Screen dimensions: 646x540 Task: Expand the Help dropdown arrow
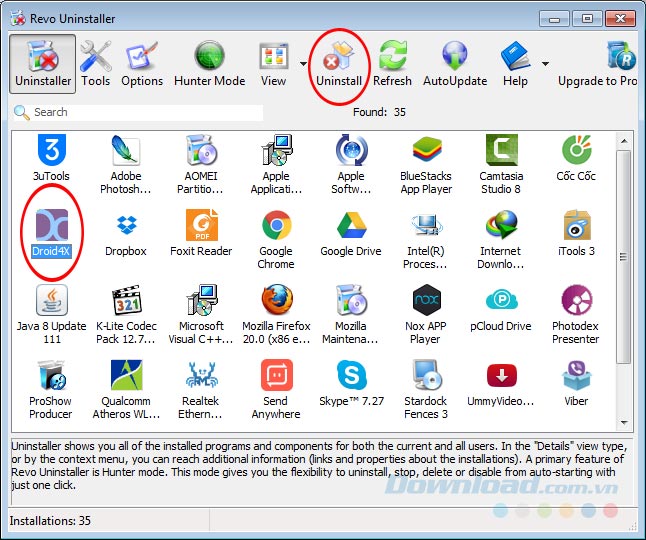coord(545,63)
